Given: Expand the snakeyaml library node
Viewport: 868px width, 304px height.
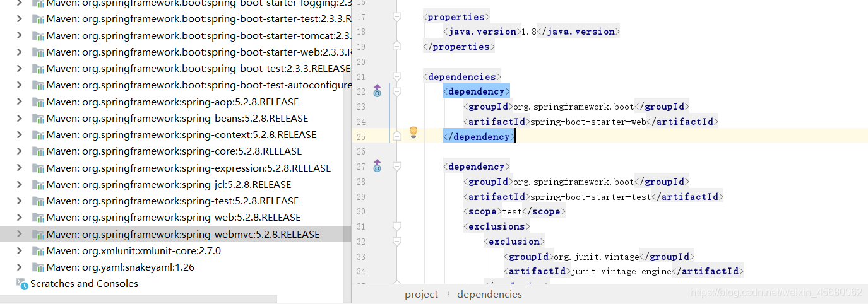Looking at the screenshot, I should click(x=19, y=267).
